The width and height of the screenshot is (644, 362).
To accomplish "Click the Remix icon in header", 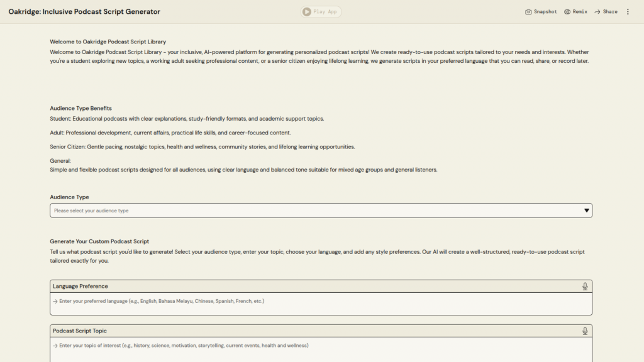I will [567, 12].
